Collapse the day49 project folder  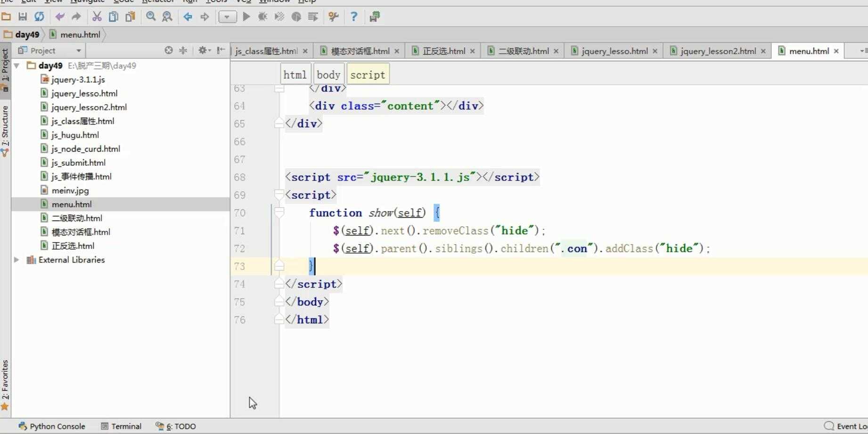click(x=17, y=66)
